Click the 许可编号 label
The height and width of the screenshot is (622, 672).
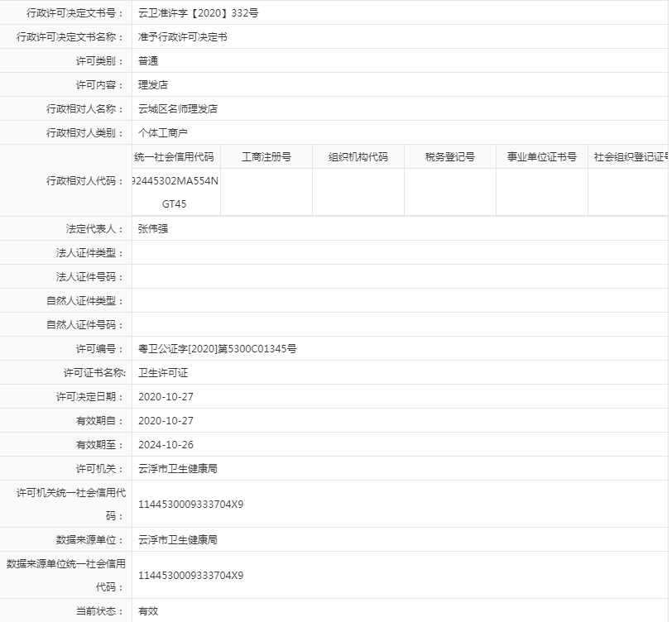point(100,349)
